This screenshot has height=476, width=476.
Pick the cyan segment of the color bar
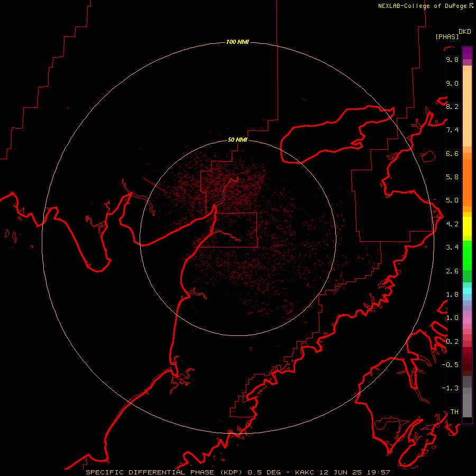pyautogui.click(x=467, y=291)
